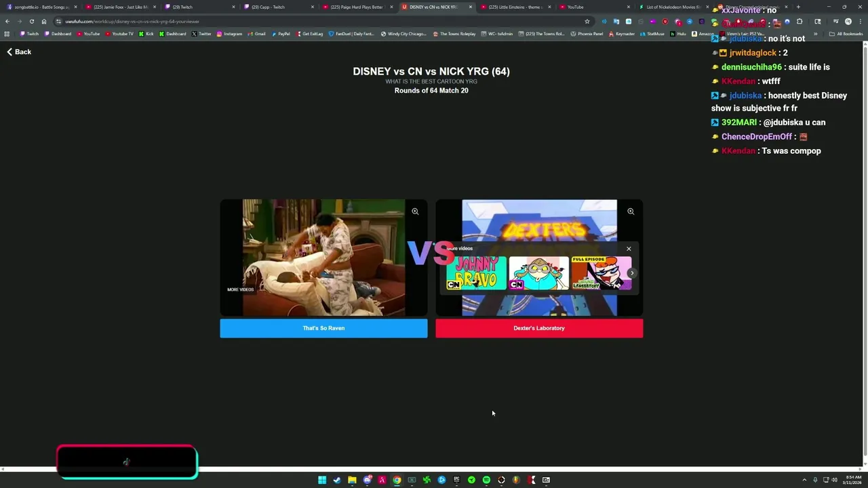868x488 pixels.
Task: Choose That's So Raven button
Action: (x=323, y=328)
